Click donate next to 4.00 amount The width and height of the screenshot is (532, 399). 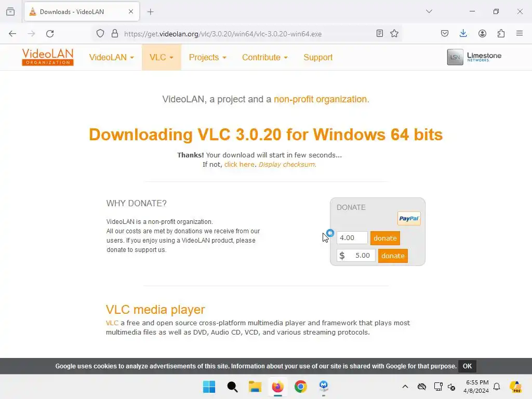385,238
